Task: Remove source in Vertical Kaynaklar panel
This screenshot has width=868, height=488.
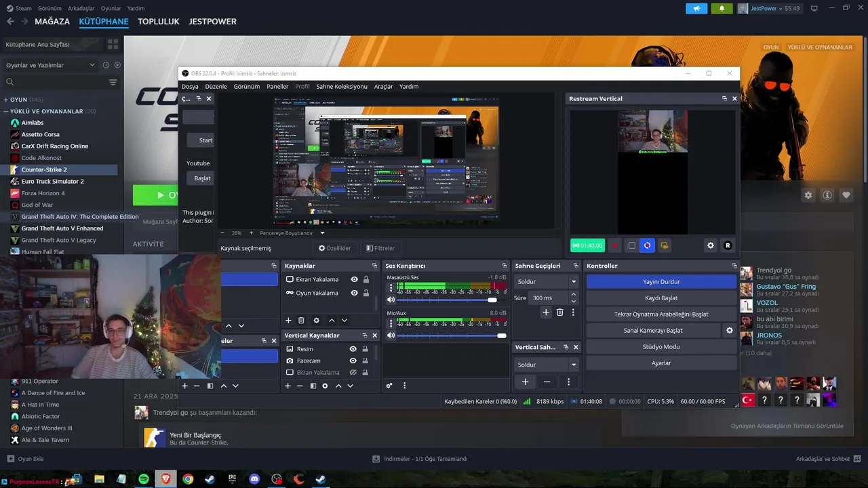Action: 300,386
